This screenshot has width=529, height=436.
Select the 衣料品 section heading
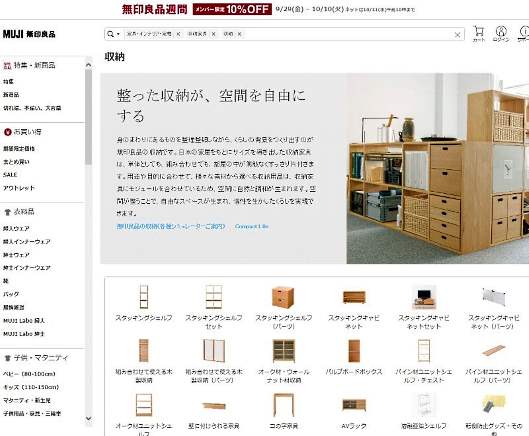[x=24, y=212]
